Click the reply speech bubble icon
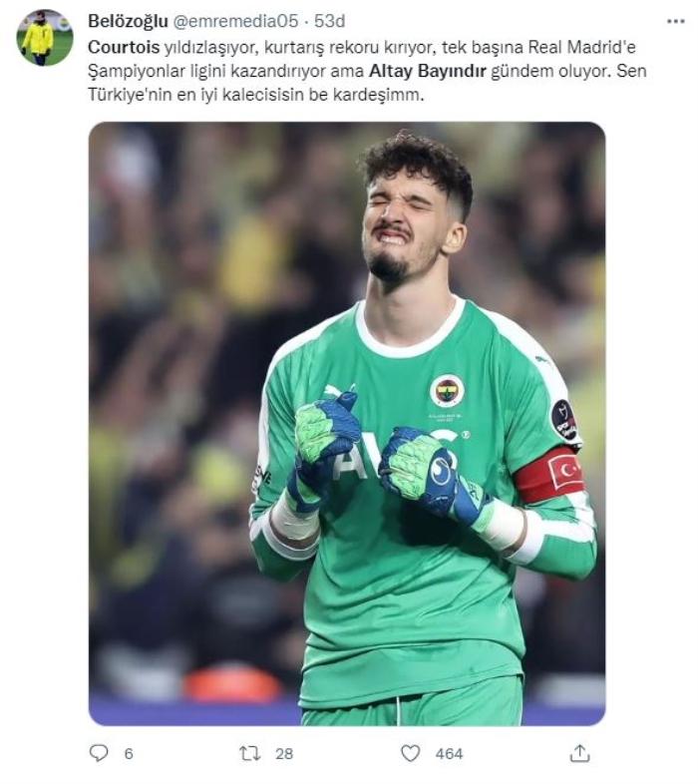 click(98, 753)
